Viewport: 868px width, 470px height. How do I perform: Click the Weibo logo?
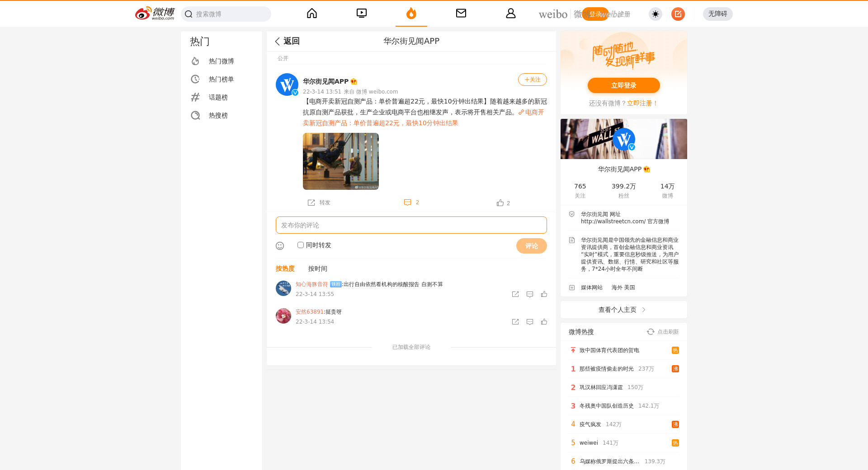click(155, 14)
